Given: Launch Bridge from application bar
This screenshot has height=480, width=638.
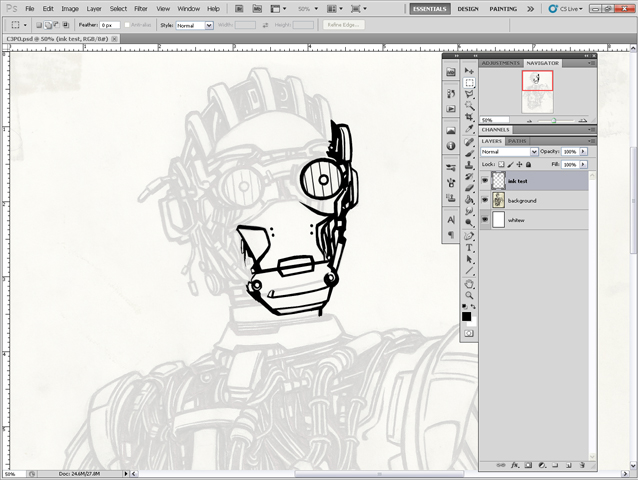Looking at the screenshot, I should (x=239, y=9).
